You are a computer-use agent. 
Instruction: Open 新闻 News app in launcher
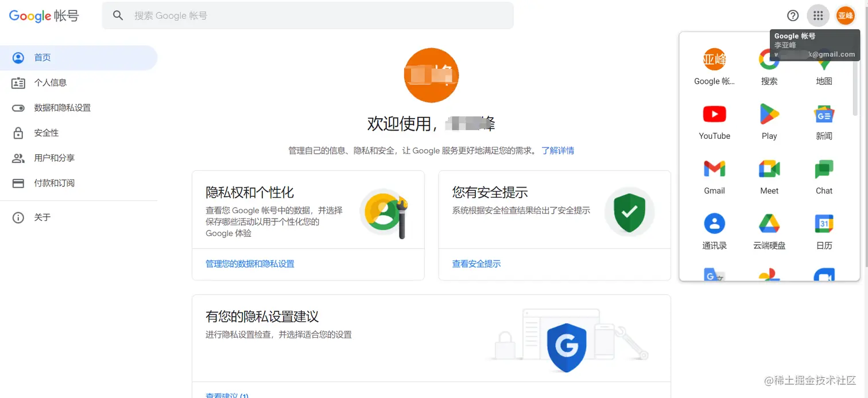tap(824, 122)
